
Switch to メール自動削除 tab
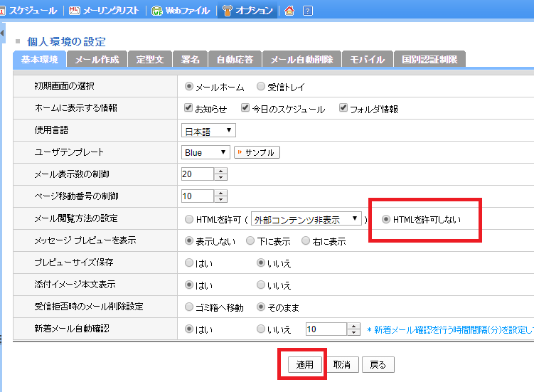coord(301,60)
